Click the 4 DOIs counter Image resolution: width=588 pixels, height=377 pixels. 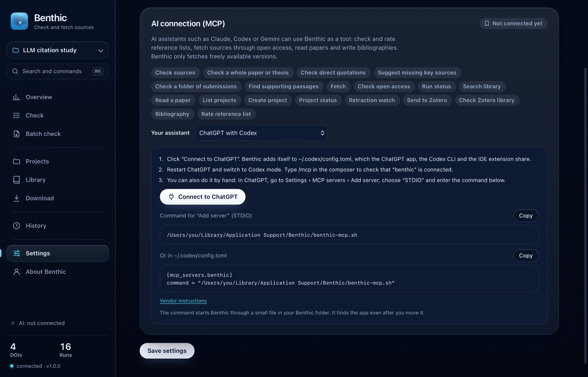tap(16, 350)
